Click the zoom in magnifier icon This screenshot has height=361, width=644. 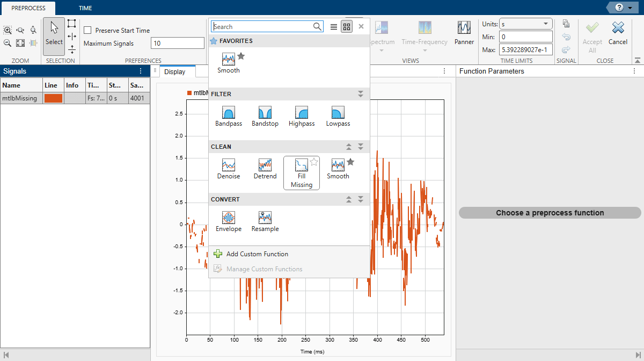[8, 30]
